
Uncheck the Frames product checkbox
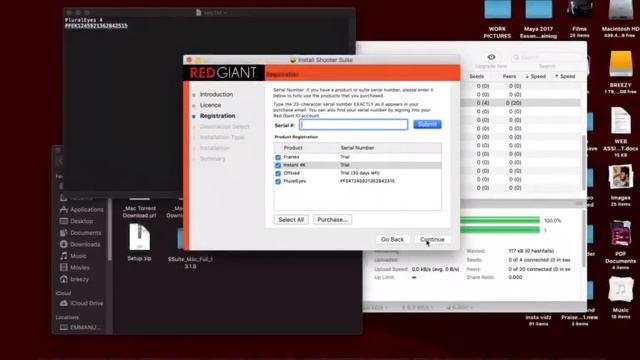click(278, 157)
